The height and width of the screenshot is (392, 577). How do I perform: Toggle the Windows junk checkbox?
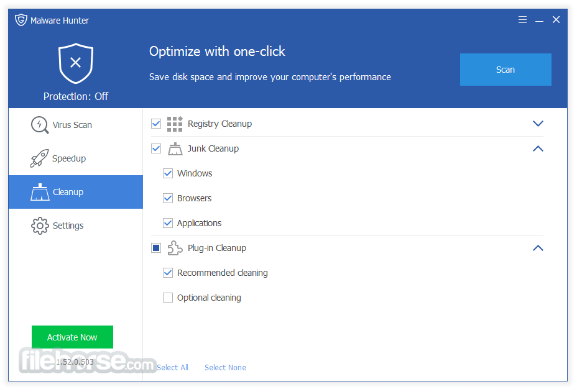[x=168, y=173]
